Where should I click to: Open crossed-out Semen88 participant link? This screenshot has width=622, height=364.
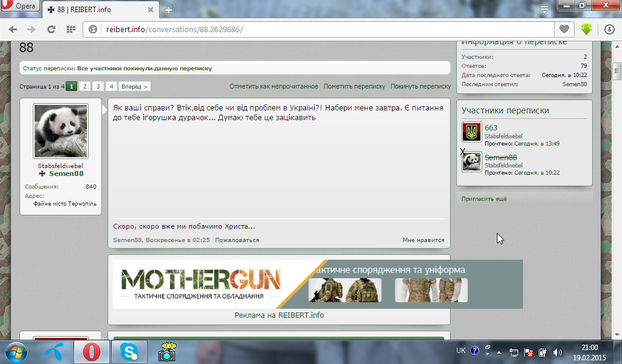(x=501, y=157)
